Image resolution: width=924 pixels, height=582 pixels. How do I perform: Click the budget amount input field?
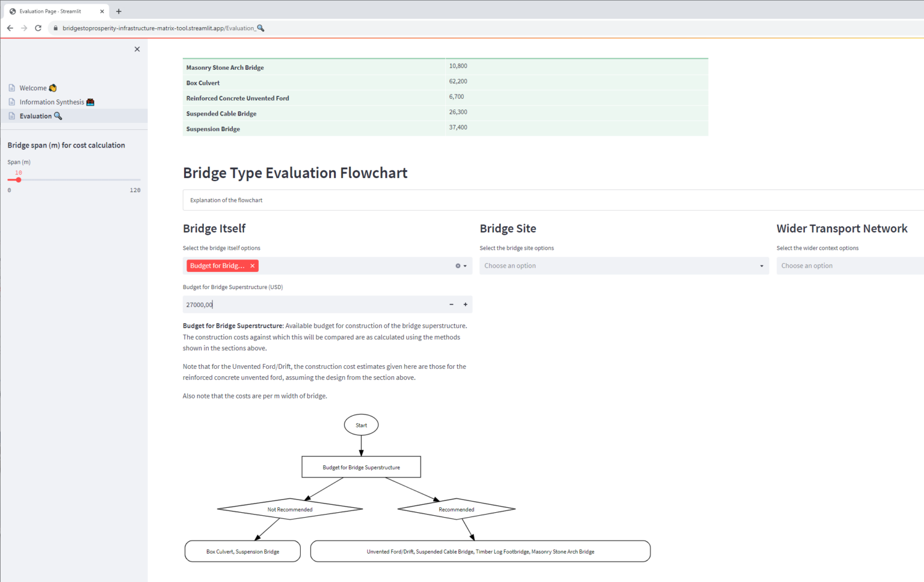(x=313, y=305)
